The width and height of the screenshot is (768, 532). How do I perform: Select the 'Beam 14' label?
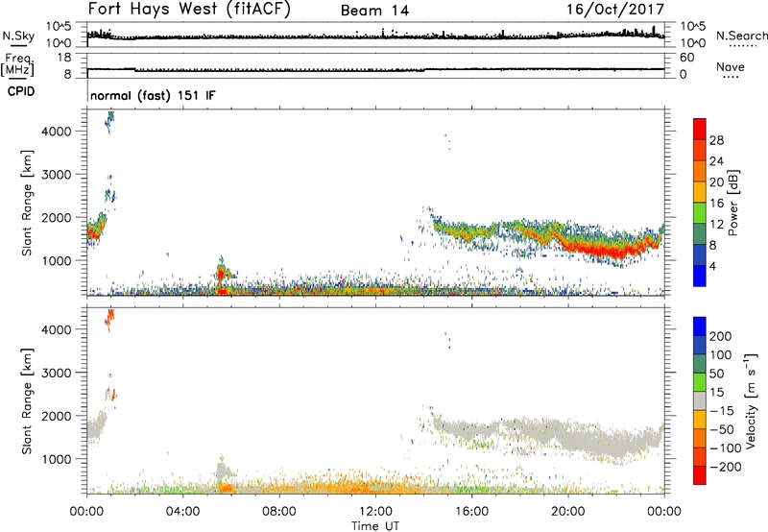(374, 11)
